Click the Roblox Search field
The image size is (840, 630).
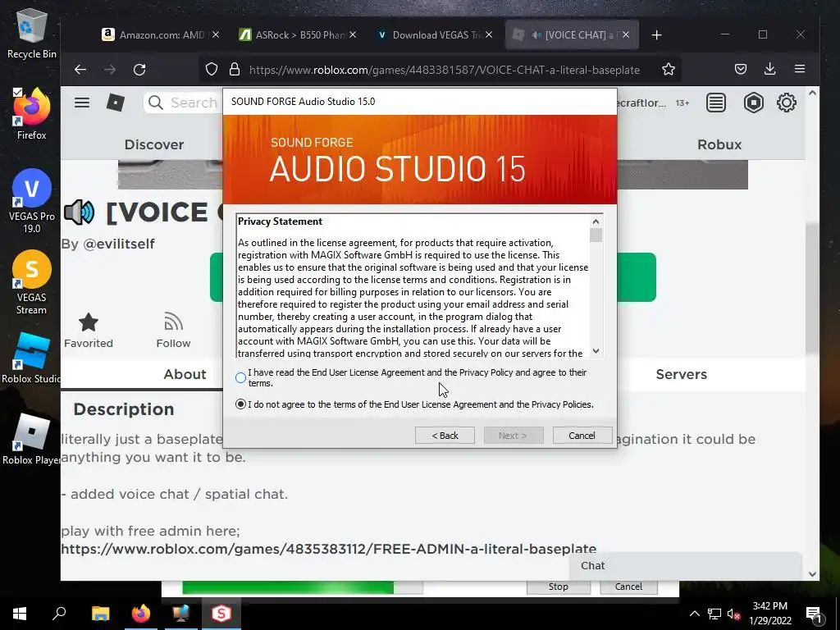pyautogui.click(x=184, y=103)
